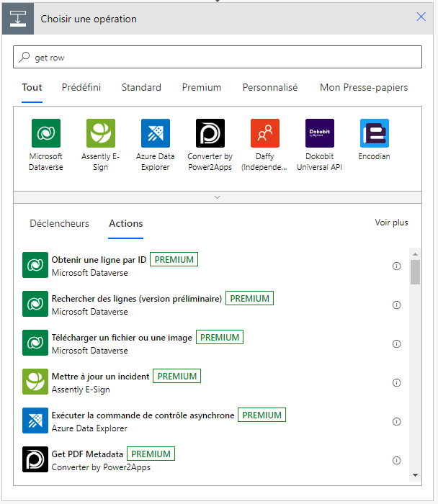The width and height of the screenshot is (438, 504).
Task: Click the search field containing get row
Action: click(218, 57)
